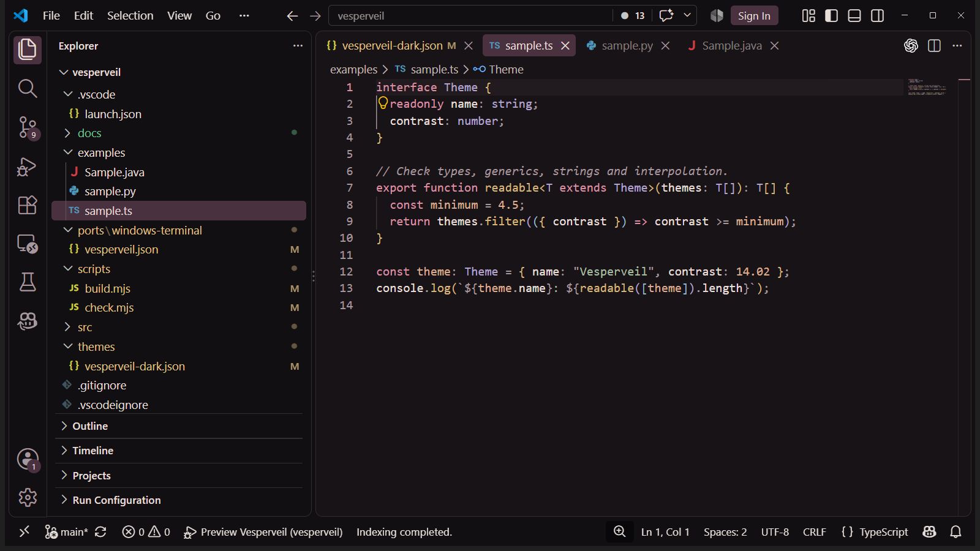Expand the src folder

pyautogui.click(x=68, y=327)
